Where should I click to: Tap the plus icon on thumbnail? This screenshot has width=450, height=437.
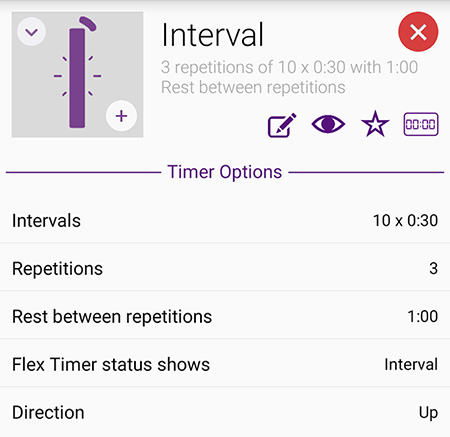121,116
